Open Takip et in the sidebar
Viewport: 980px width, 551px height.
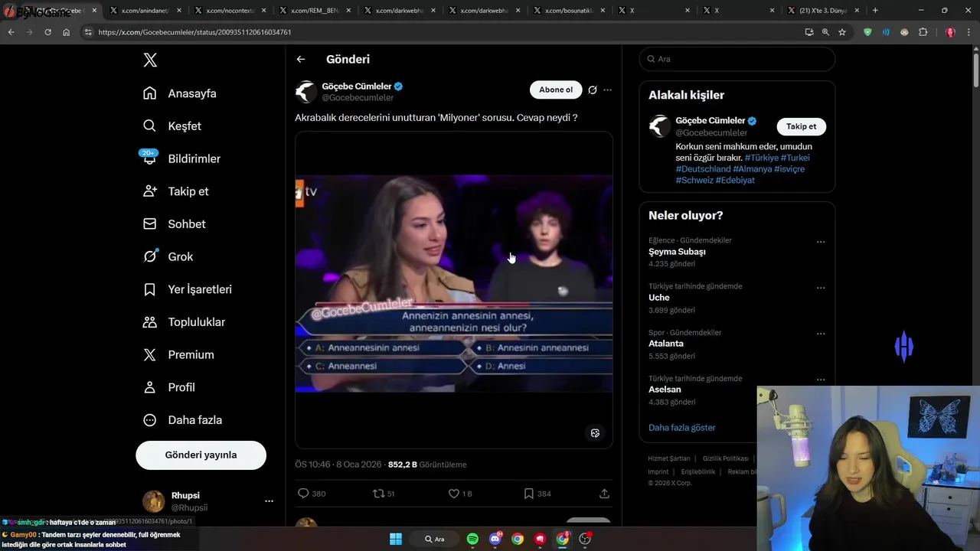pos(175,191)
